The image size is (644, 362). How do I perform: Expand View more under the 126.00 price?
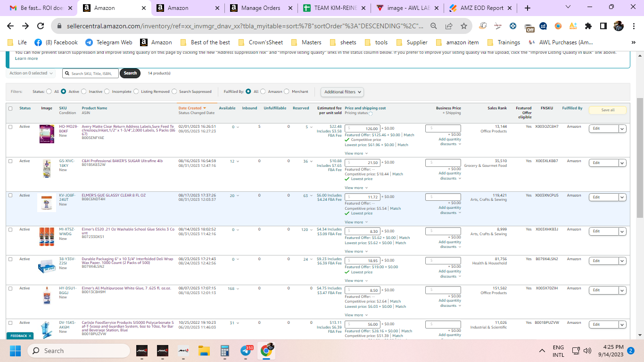coord(356,153)
